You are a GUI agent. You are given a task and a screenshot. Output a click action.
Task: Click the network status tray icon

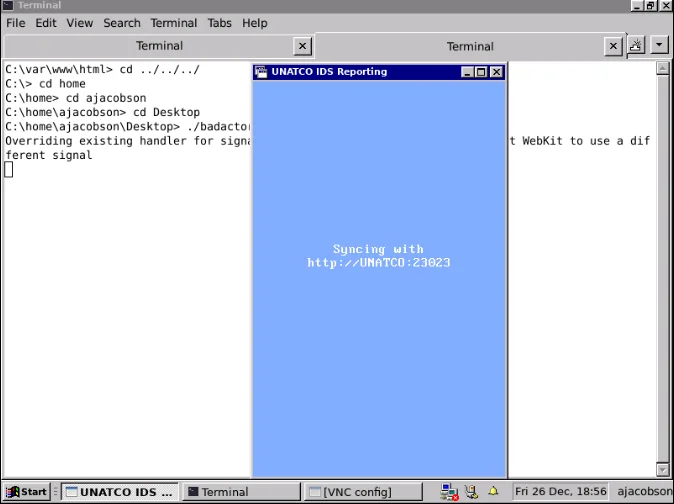coord(447,492)
